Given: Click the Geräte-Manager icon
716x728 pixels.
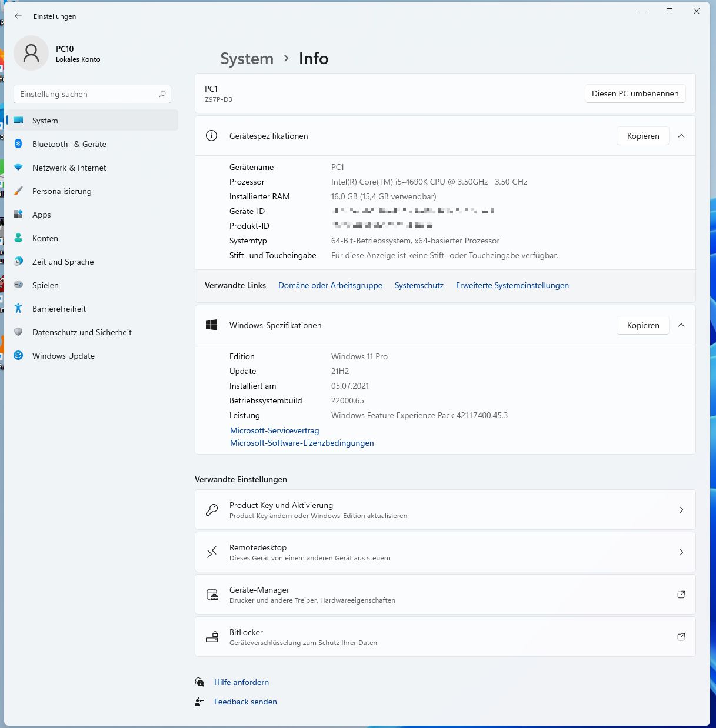Looking at the screenshot, I should tap(212, 595).
